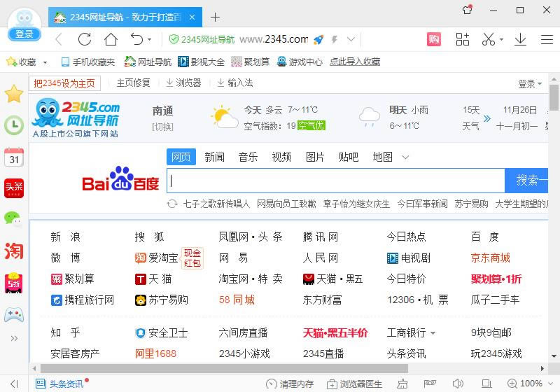The image size is (560, 392).
Task: Open 影视大全 bookmark
Action: pos(201,62)
